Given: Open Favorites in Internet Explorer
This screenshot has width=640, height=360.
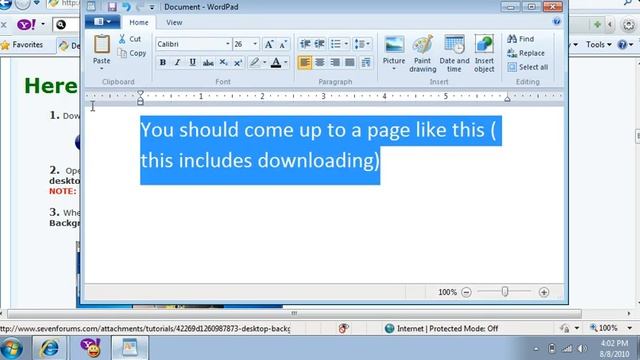Looking at the screenshot, I should (22, 44).
